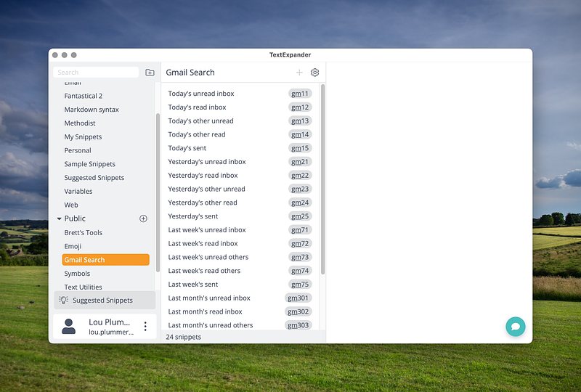This screenshot has width=581, height=392.
Task: Open the Methodist group
Action: [80, 123]
